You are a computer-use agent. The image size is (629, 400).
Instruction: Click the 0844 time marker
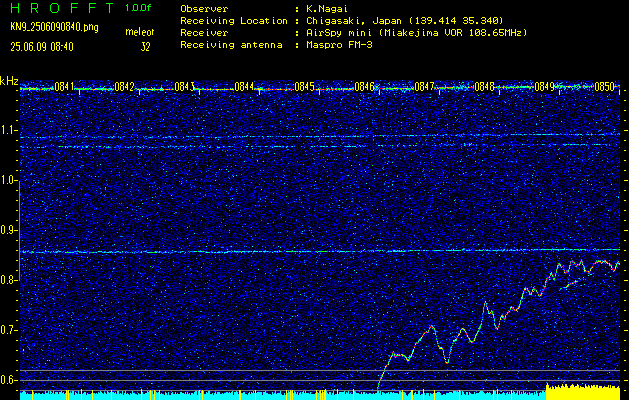point(244,86)
